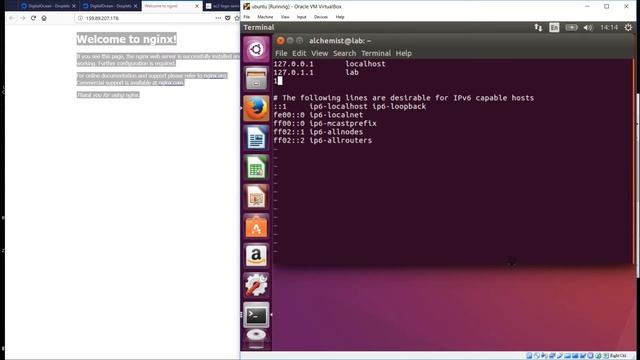Open the Files manager in launcher

256,79
